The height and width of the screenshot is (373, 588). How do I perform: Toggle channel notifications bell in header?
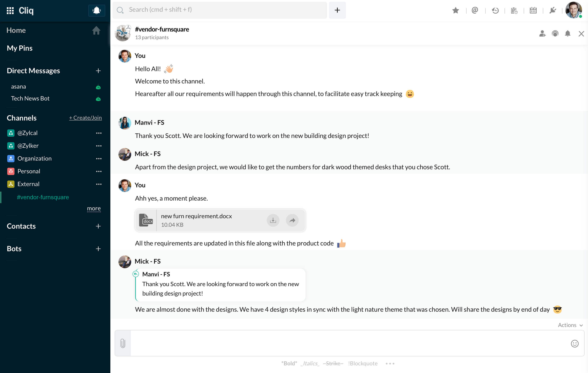point(568,33)
